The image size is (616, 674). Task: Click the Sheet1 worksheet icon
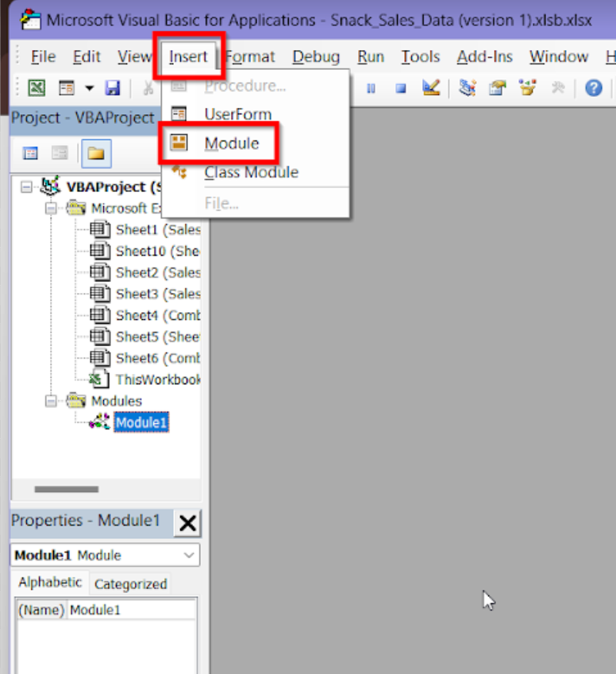[100, 229]
